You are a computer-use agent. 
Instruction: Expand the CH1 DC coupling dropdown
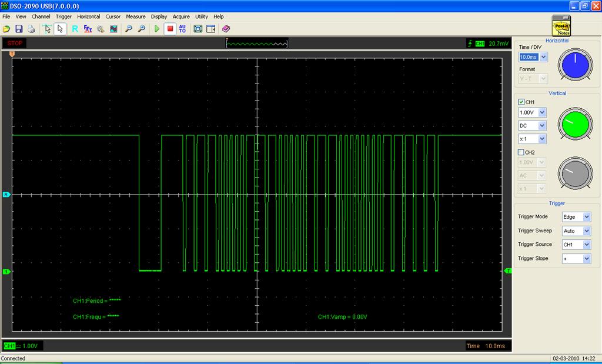541,126
